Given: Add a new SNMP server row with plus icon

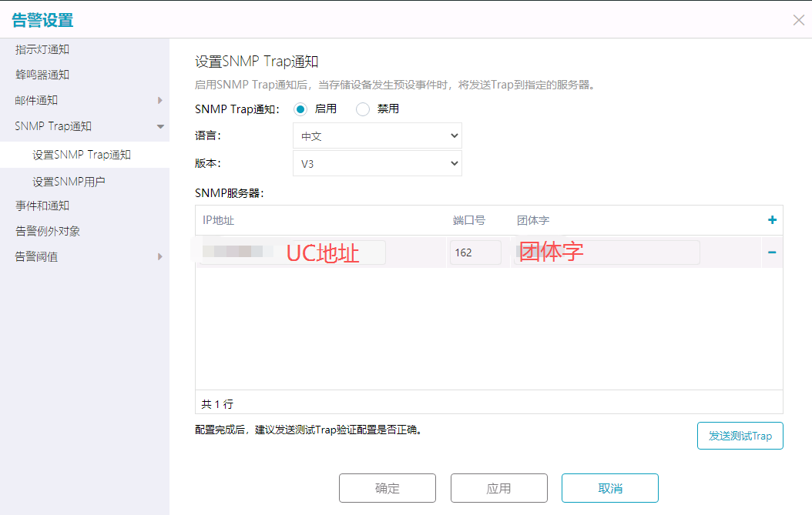Looking at the screenshot, I should pyautogui.click(x=772, y=220).
